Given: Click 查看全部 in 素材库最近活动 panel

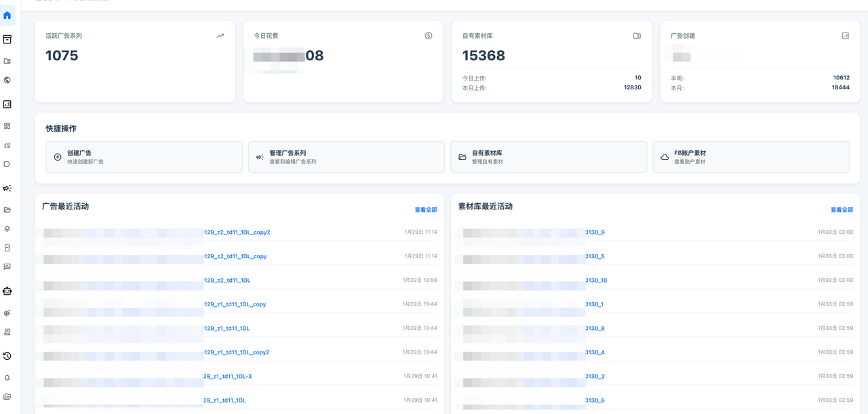Looking at the screenshot, I should (x=842, y=210).
